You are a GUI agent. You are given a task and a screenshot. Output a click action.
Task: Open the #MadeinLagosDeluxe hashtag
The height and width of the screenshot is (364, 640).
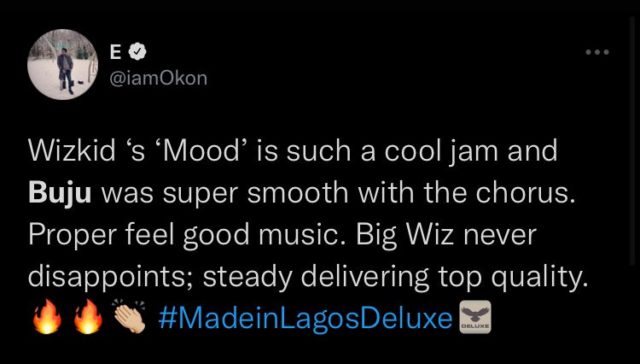[305, 318]
